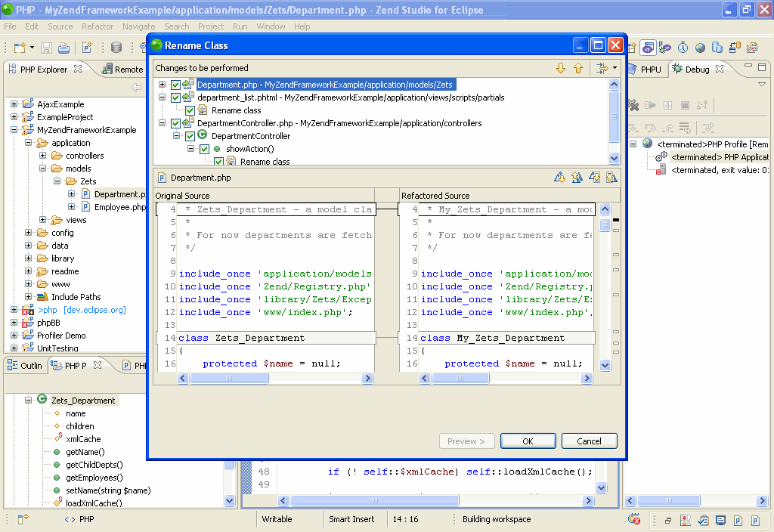The image size is (774, 532).
Task: Select the views folder in PHP Explorer
Action: point(76,220)
